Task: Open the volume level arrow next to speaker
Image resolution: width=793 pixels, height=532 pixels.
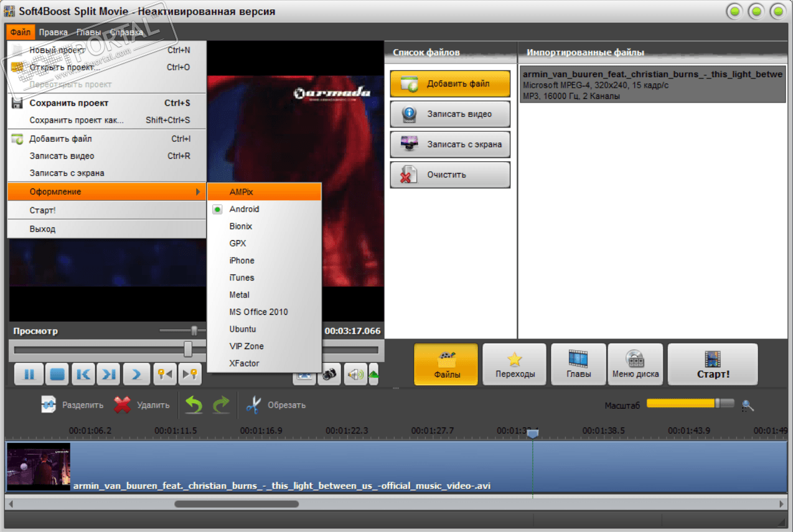Action: tap(373, 375)
